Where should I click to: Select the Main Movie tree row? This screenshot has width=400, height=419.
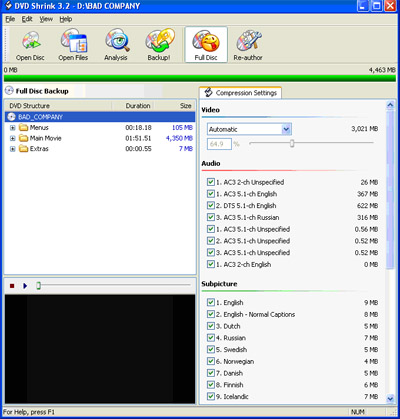(100, 138)
